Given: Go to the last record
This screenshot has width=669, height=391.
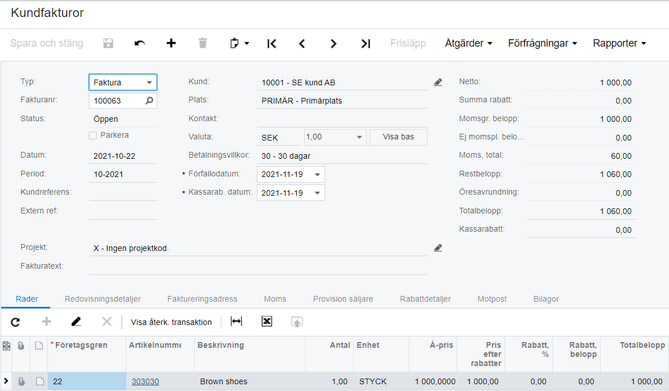Looking at the screenshot, I should point(366,44).
